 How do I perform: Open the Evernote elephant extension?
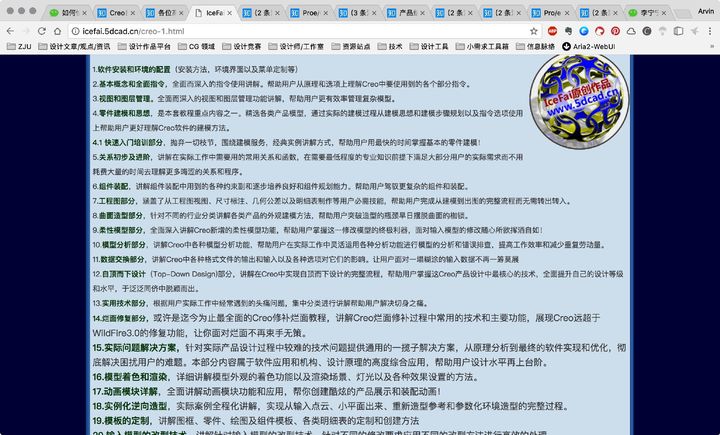point(568,31)
